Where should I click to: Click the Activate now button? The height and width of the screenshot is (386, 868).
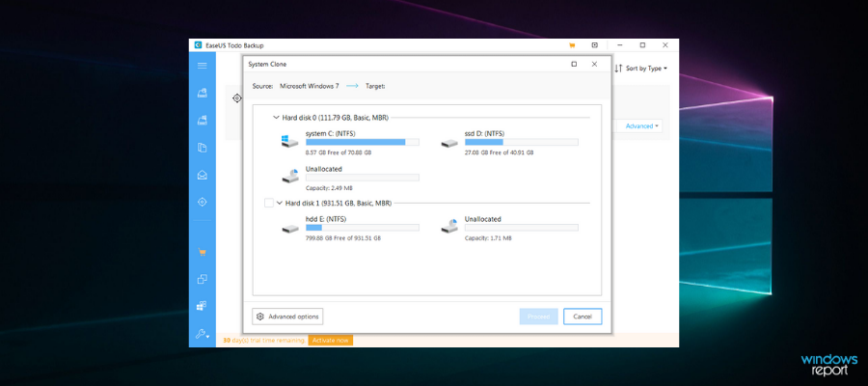point(331,340)
